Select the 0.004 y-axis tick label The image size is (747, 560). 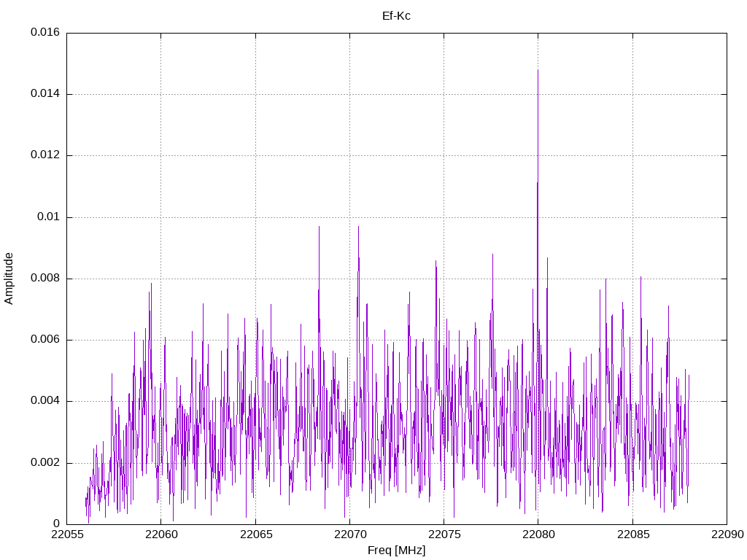[x=44, y=401]
